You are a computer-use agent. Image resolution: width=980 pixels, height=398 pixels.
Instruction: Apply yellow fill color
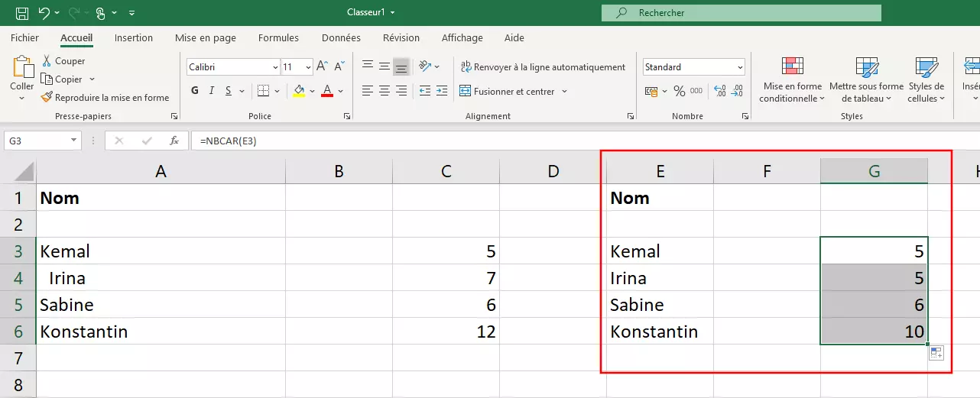(299, 91)
